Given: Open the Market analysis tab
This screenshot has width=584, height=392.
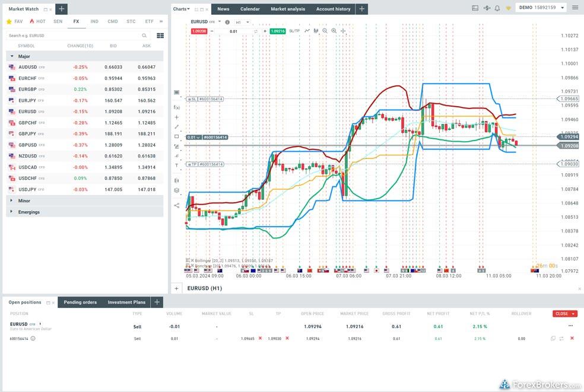Looking at the screenshot, I should click(288, 9).
